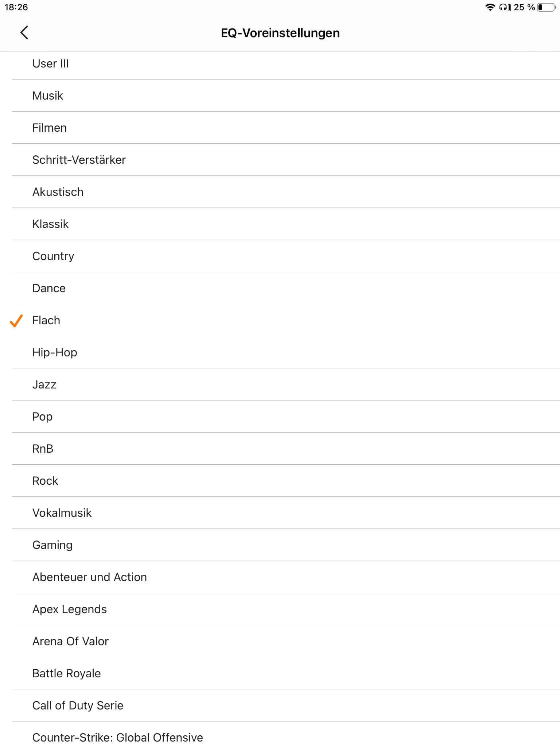Select Counter-Strike: Global Offensive preset
The image size is (560, 747).
pos(117,738)
